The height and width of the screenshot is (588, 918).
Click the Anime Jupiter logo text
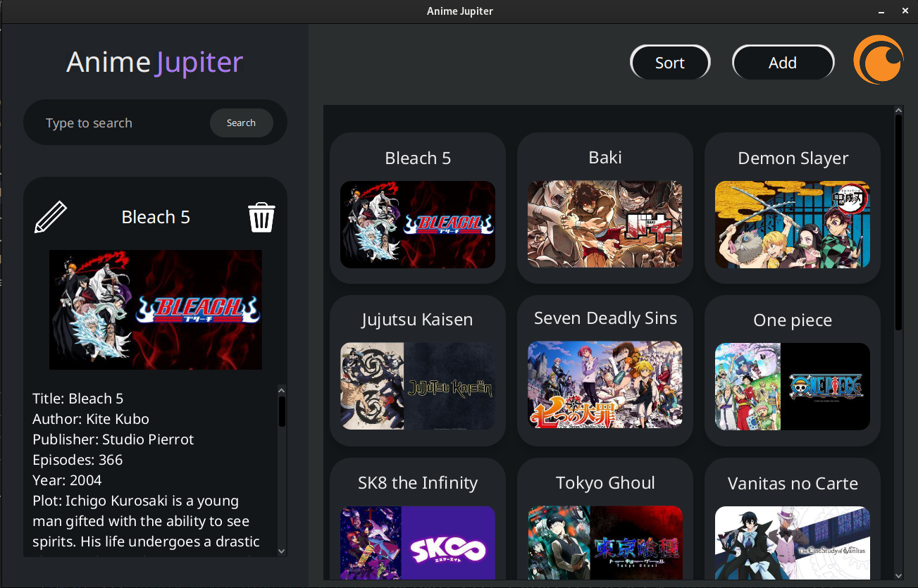click(155, 63)
